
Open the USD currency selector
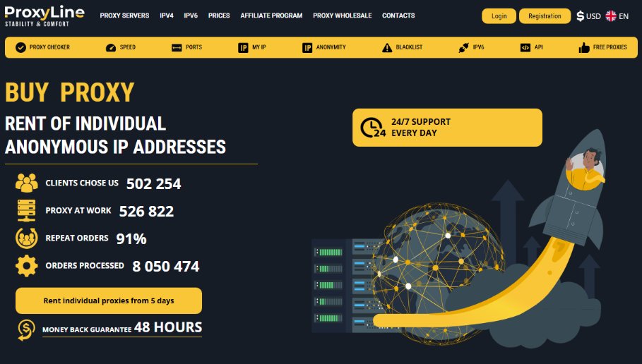tap(588, 16)
